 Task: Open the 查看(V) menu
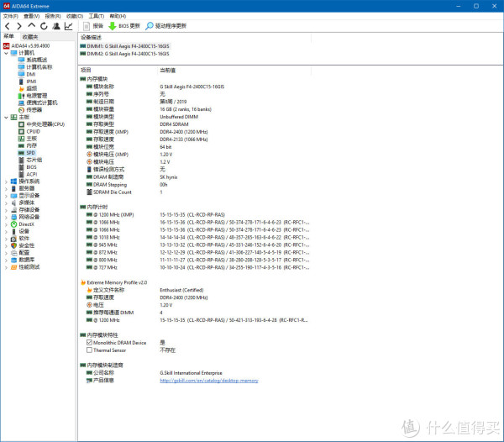[32, 16]
